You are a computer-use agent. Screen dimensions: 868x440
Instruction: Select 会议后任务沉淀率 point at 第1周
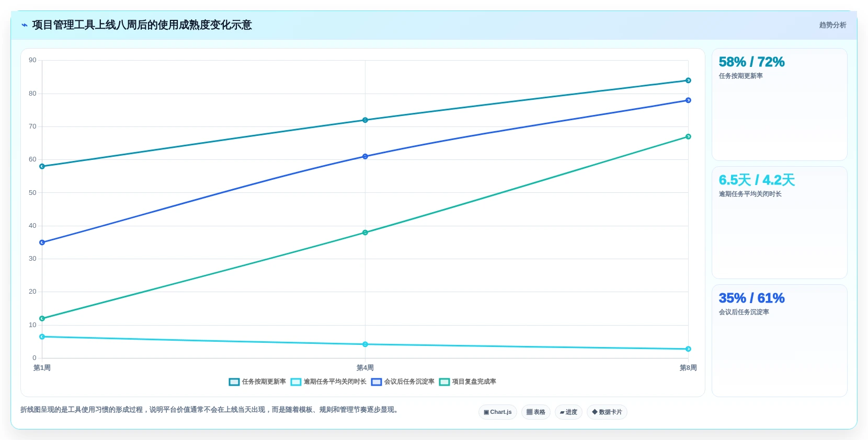pyautogui.click(x=42, y=242)
